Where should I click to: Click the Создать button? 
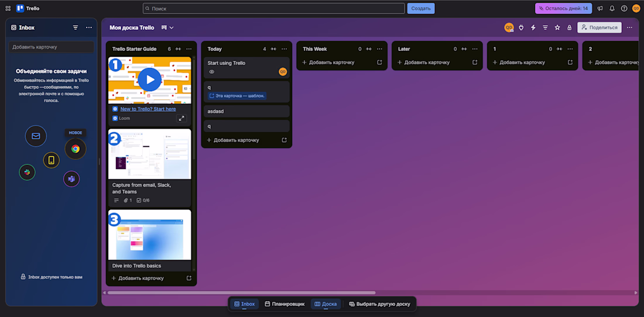coord(421,8)
